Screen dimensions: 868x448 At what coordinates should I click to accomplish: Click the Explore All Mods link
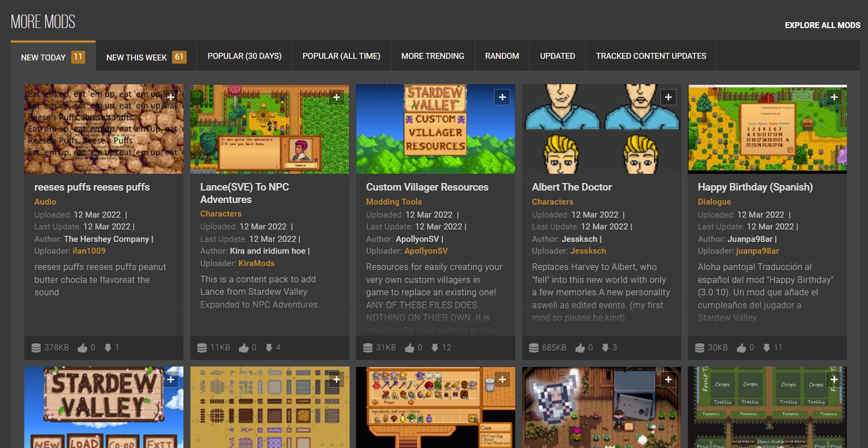[822, 25]
